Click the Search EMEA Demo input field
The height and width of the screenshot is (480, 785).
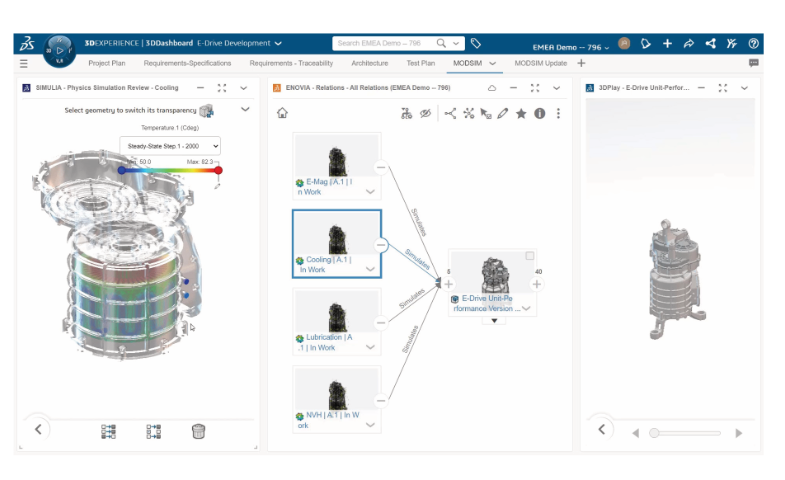tap(388, 44)
